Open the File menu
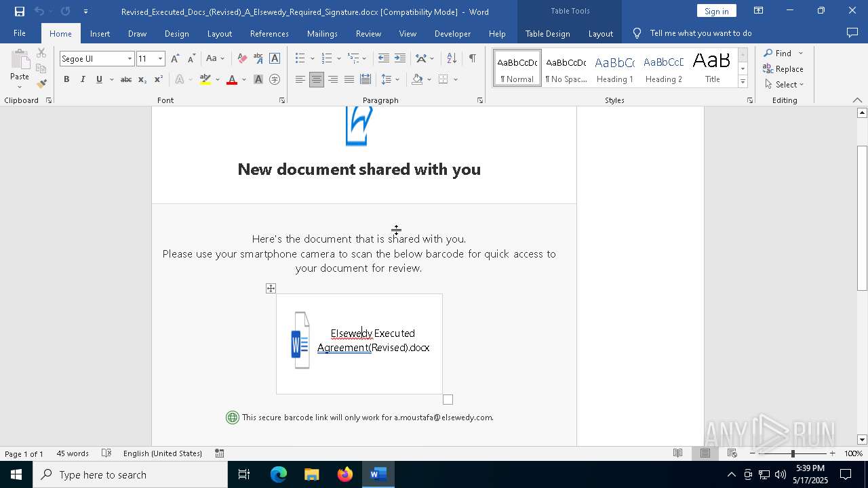 [20, 33]
